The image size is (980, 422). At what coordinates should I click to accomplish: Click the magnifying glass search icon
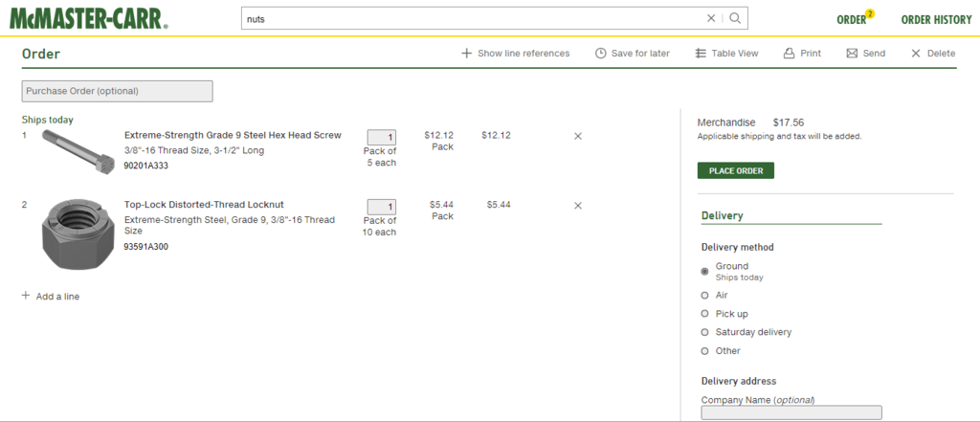(x=735, y=18)
